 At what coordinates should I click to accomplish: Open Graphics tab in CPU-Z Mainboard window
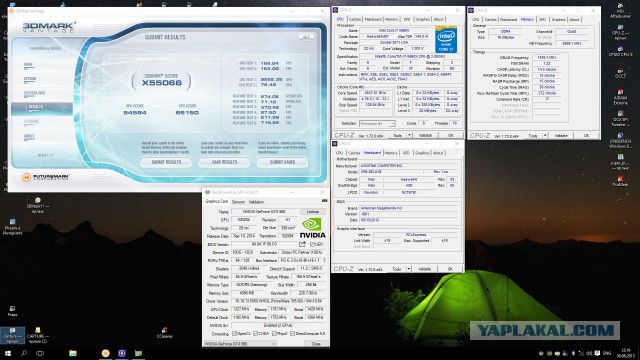tap(422, 153)
